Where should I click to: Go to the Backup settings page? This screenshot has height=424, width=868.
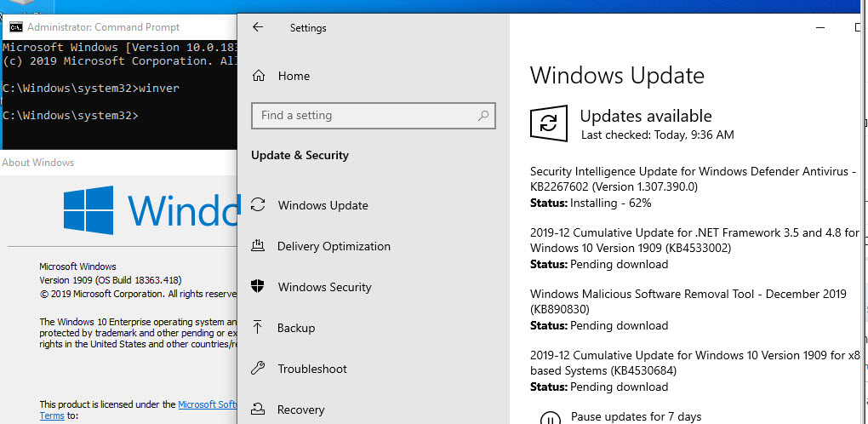point(296,329)
